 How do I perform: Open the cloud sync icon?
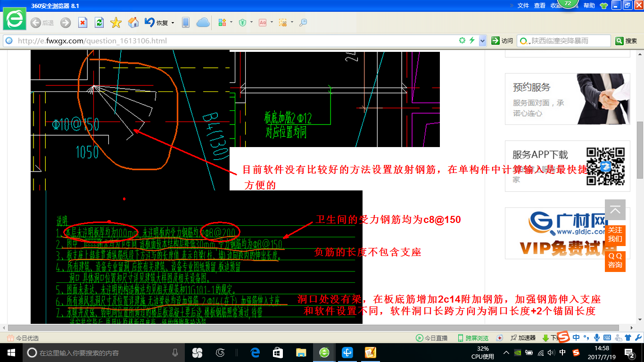click(203, 23)
